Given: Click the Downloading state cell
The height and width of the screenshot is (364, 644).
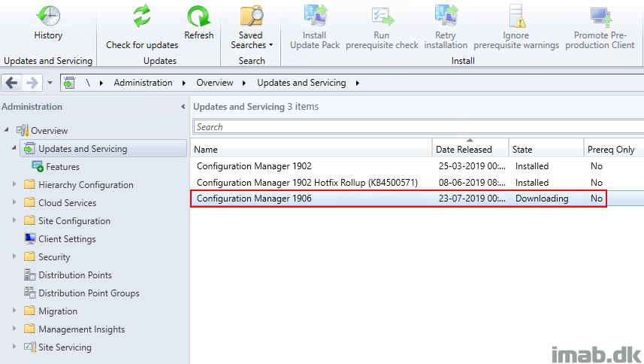Looking at the screenshot, I should click(x=542, y=199).
